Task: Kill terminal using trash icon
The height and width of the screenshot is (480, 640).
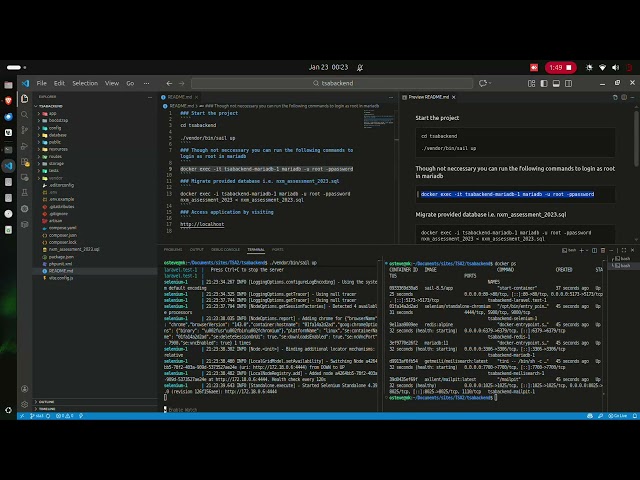Action: [603, 250]
